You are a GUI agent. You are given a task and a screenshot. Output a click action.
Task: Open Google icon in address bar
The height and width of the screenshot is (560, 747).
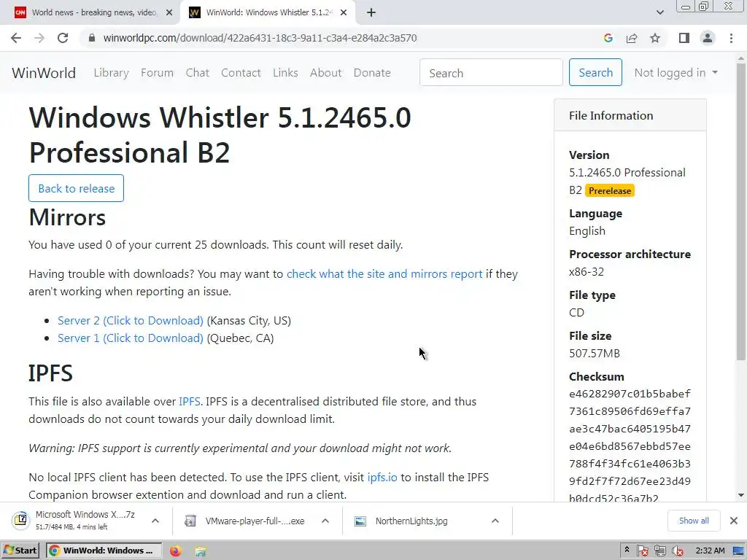608,38
